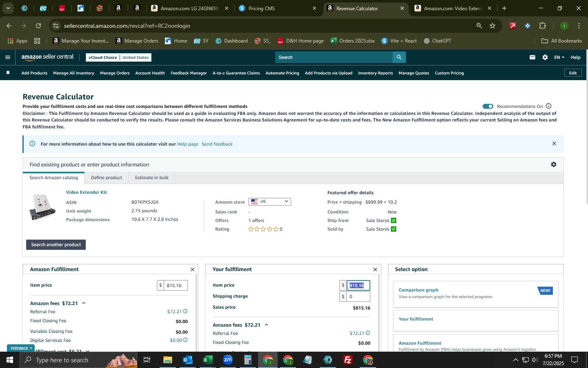The height and width of the screenshot is (368, 588).
Task: Open Seller Central settings gear
Action: click(545, 57)
